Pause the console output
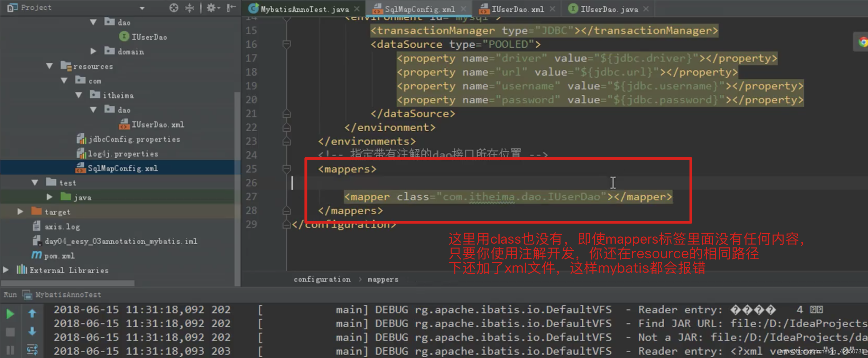Viewport: 868px width, 358px height. pos(10,350)
